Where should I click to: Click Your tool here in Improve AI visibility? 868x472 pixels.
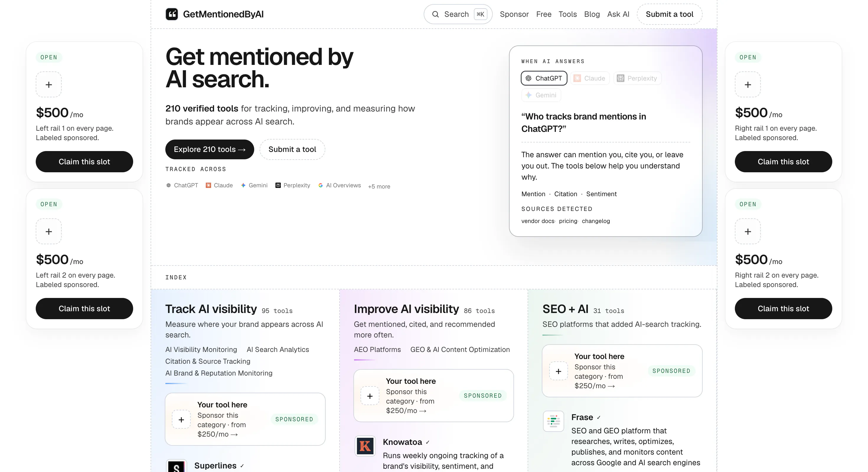coord(410,381)
